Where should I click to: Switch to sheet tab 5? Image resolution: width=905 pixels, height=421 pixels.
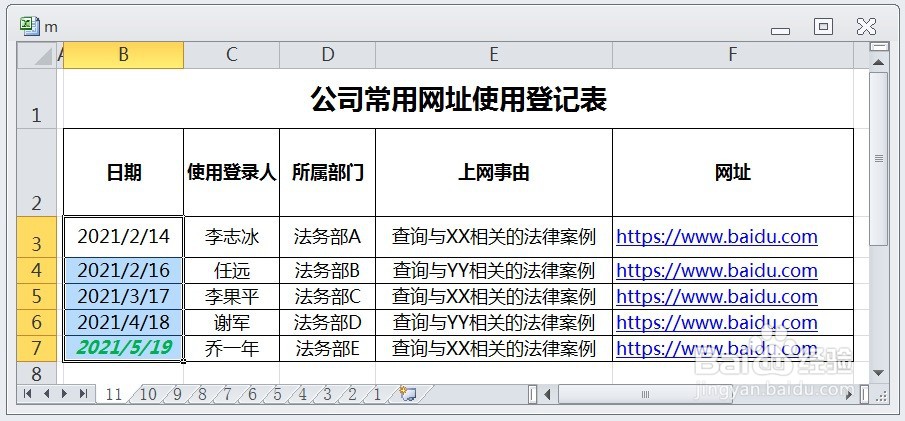[x=278, y=394]
